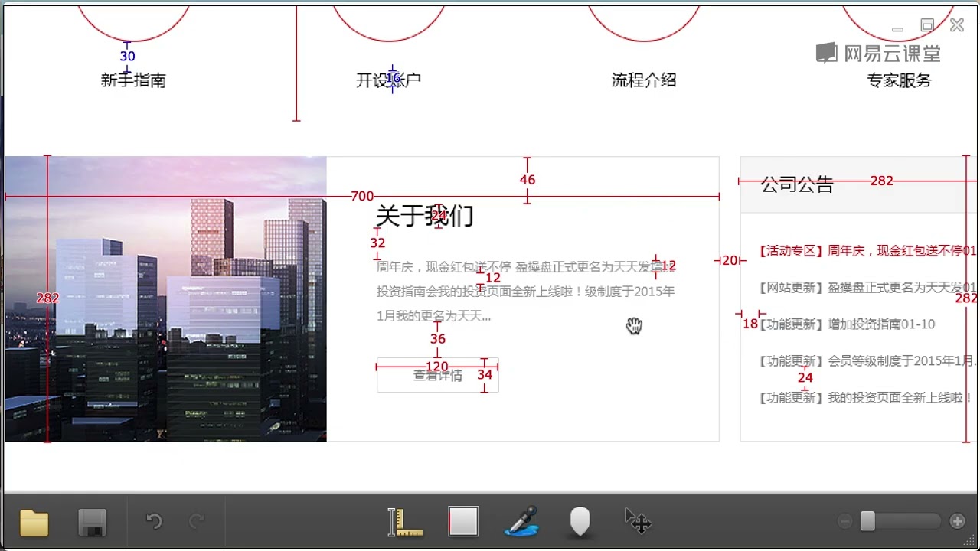The height and width of the screenshot is (551, 980).
Task: Open 【功能更新】会员等级制度 announcement
Action: [866, 361]
